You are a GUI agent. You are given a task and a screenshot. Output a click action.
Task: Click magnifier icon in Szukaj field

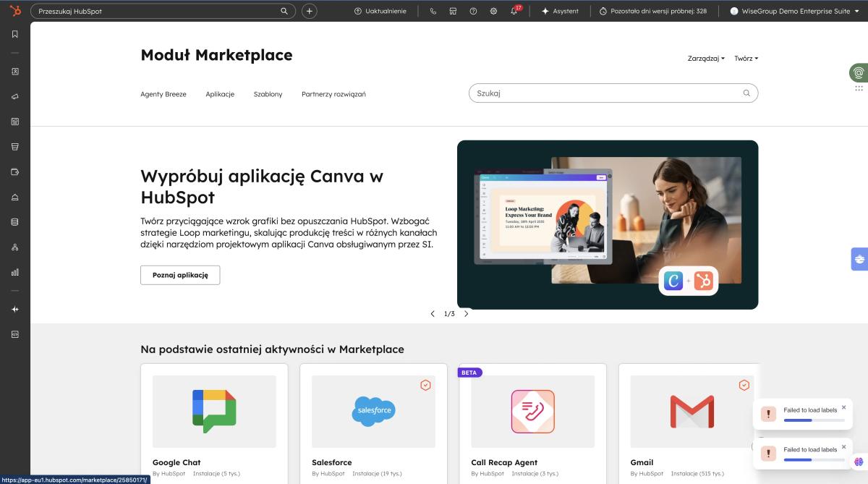coord(746,93)
